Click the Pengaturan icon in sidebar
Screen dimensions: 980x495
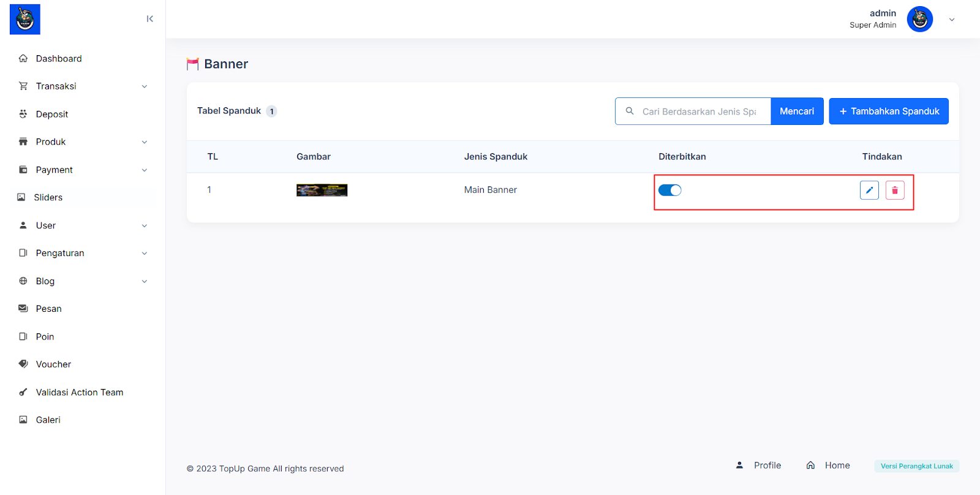pos(23,253)
